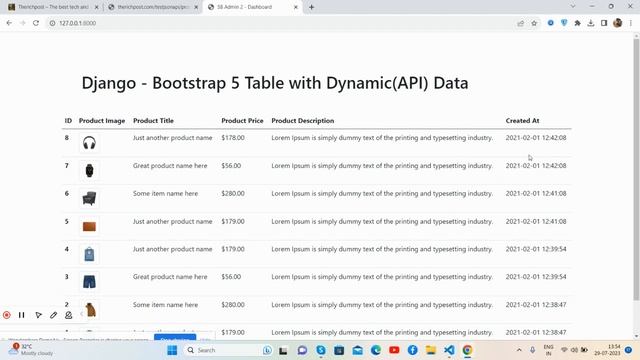Open Microsoft Edge from the taskbar
The image size is (640, 360).
pos(376,350)
